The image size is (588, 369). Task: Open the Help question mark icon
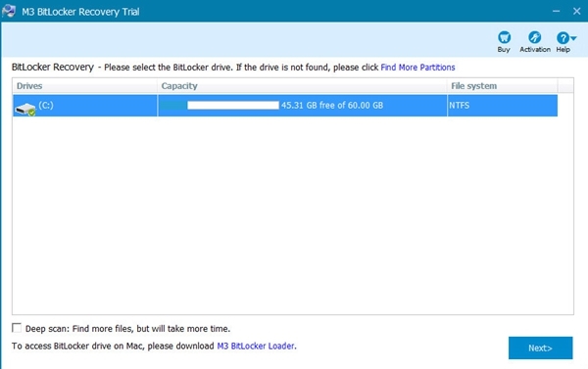click(563, 38)
